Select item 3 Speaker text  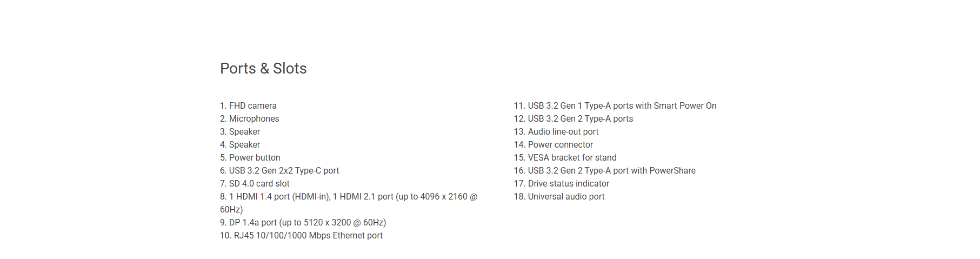pos(240,132)
